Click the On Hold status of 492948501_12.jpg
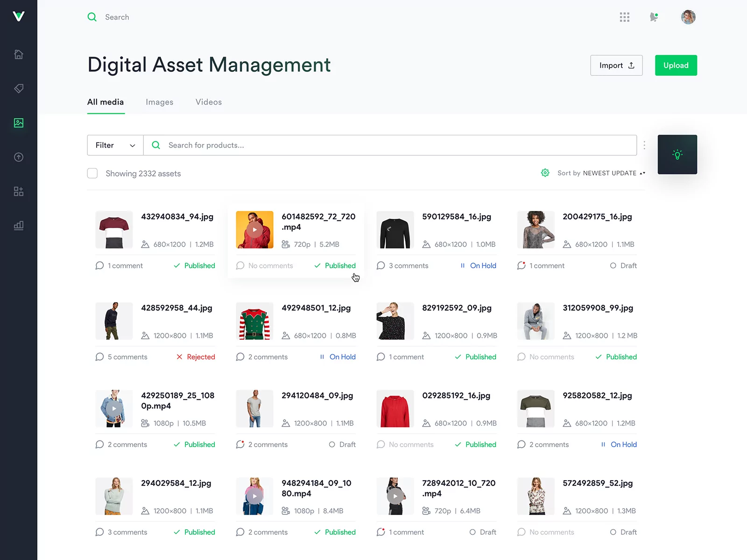This screenshot has width=747, height=560. tap(338, 357)
